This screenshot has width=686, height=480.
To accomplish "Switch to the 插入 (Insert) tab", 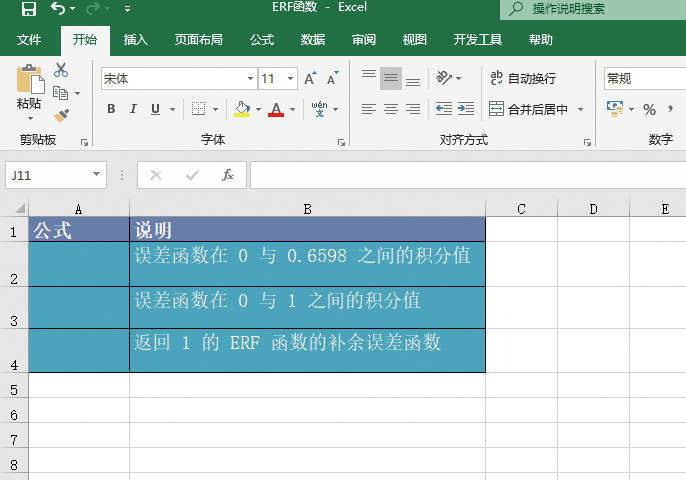I will [135, 40].
